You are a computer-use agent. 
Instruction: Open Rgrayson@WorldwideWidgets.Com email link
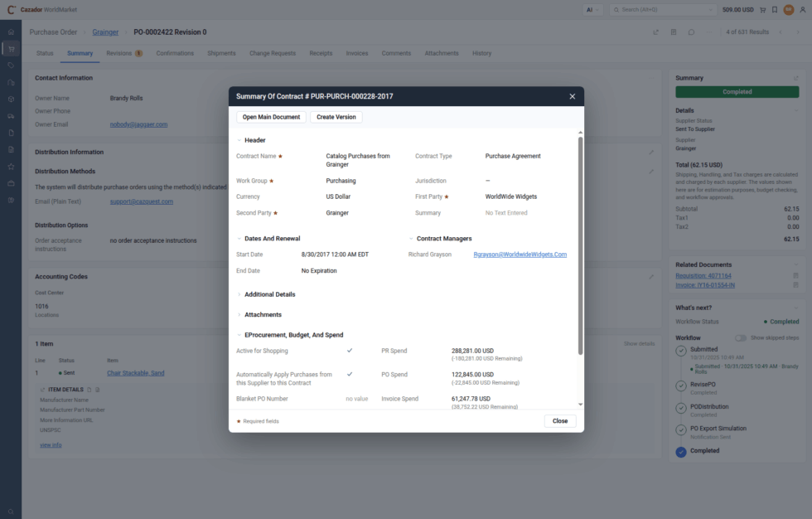coord(520,255)
